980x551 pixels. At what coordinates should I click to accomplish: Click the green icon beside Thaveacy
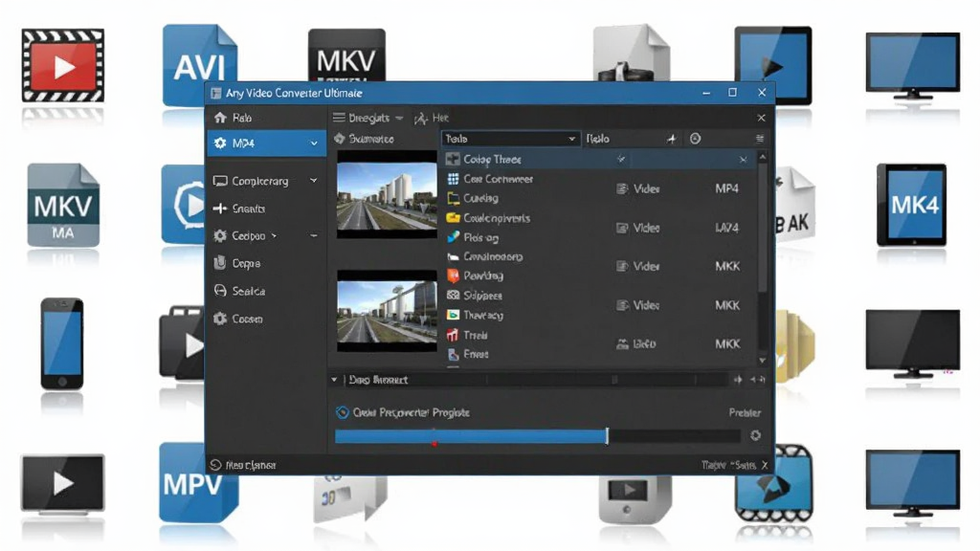pos(453,315)
